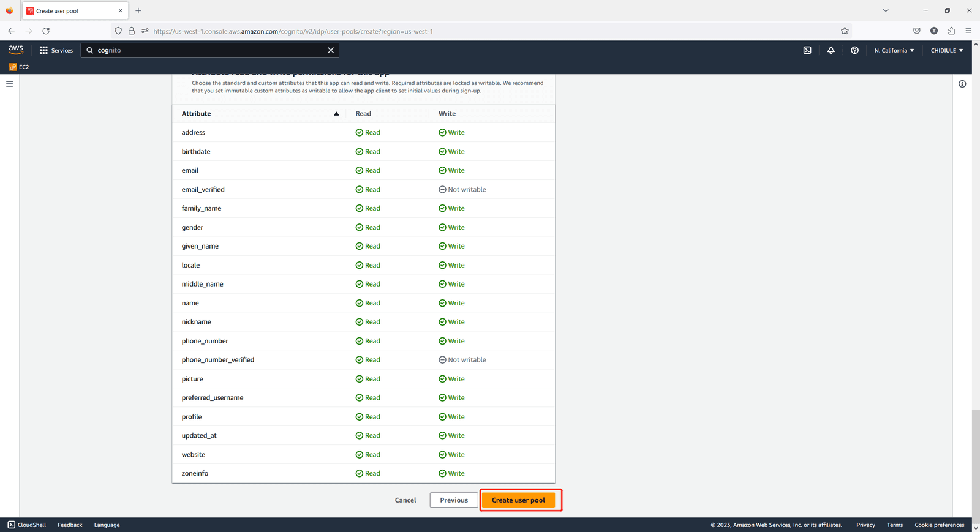List all tabs dropdown arrow
Image resolution: width=980 pixels, height=532 pixels.
tap(886, 10)
